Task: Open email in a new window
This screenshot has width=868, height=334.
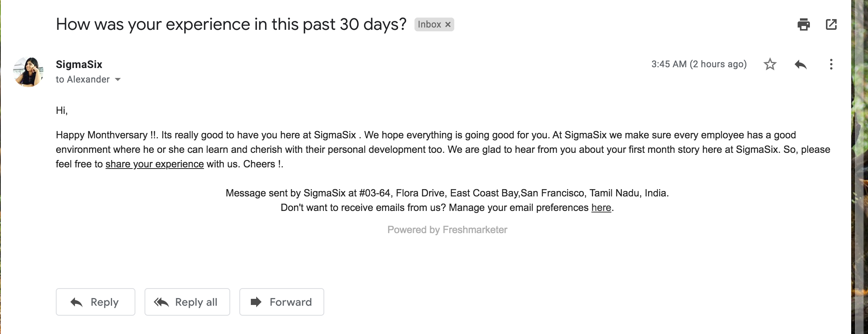Action: pyautogui.click(x=832, y=24)
